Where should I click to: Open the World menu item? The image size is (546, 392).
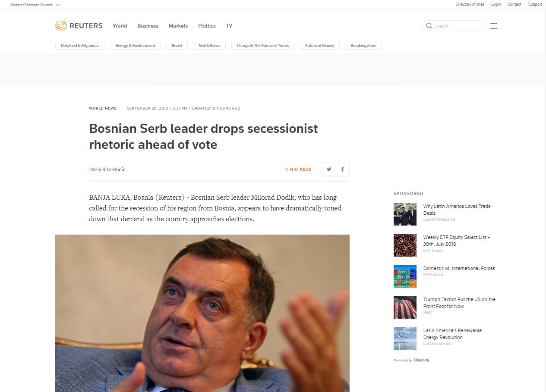coord(120,26)
